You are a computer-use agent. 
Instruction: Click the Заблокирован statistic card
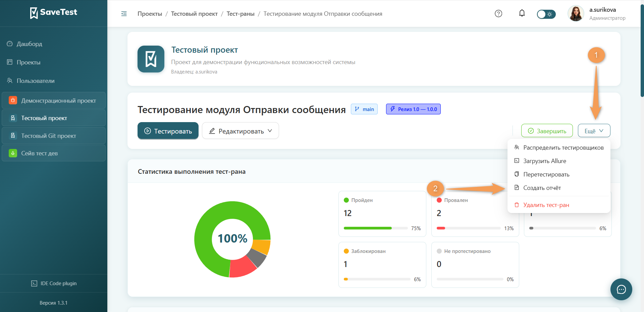point(382,265)
